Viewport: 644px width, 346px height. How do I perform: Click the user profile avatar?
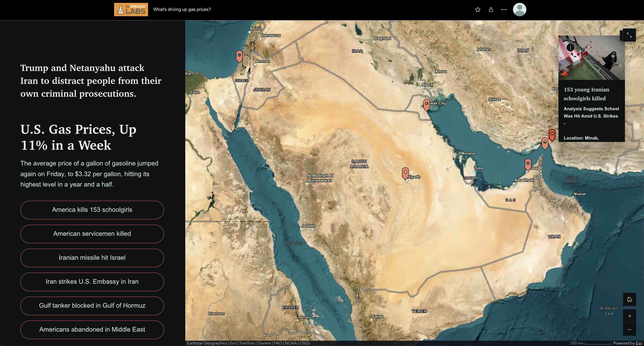(x=519, y=10)
